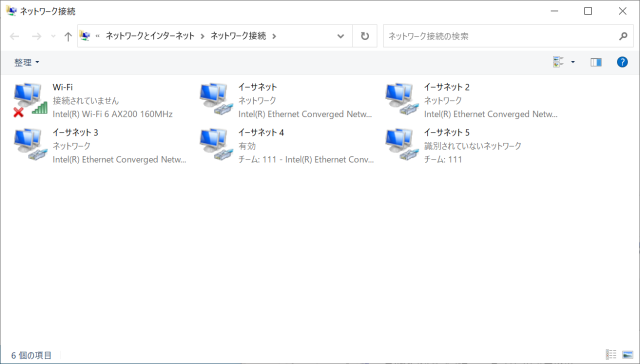640x364 pixels.
Task: Open the 整理 menu
Action: click(x=27, y=62)
